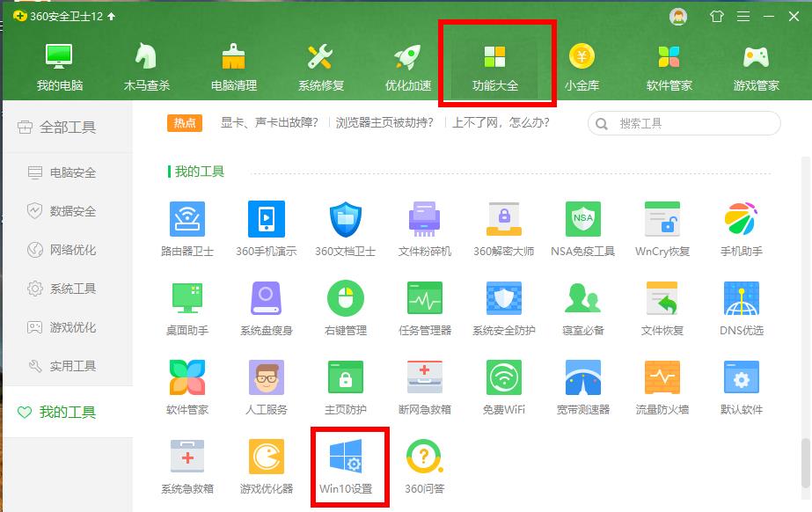Switch to 我的电脑 tab

pos(60,68)
